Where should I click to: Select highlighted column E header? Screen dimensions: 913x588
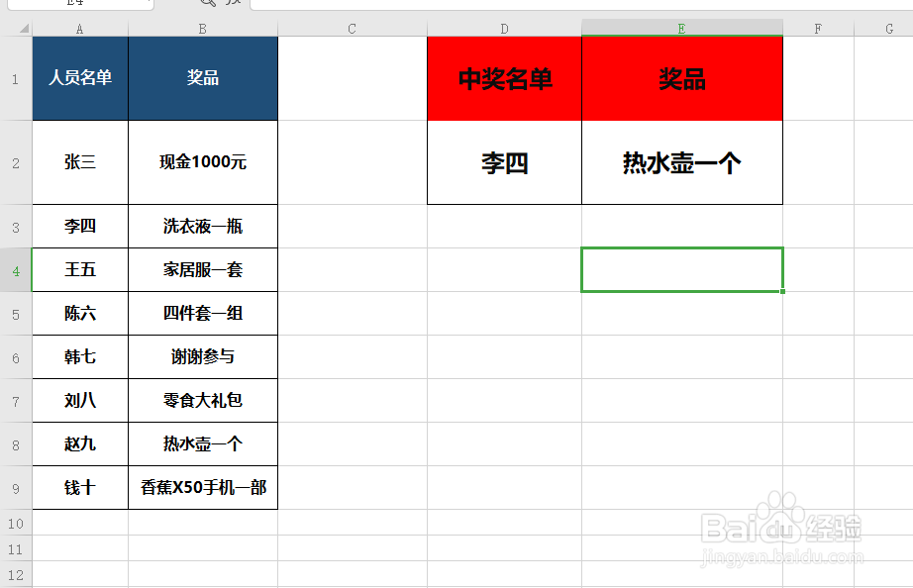tap(682, 28)
